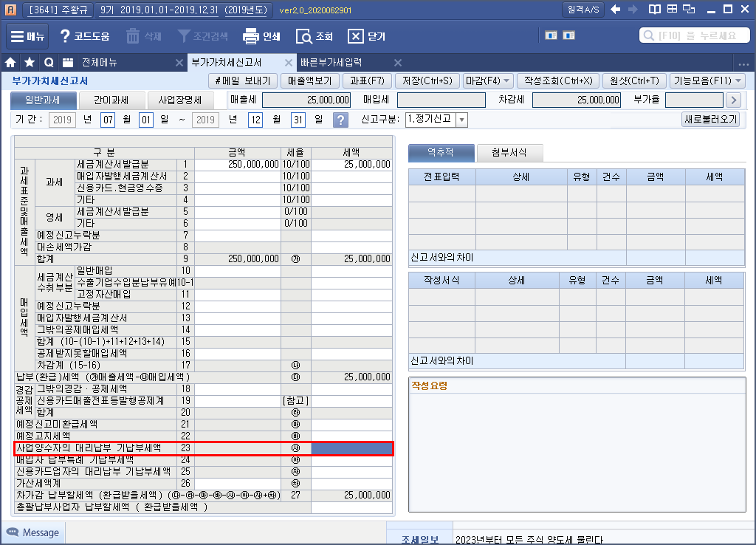Expand the 마감(F4) dropdown
Image resolution: width=756 pixels, height=545 pixels.
(x=506, y=81)
